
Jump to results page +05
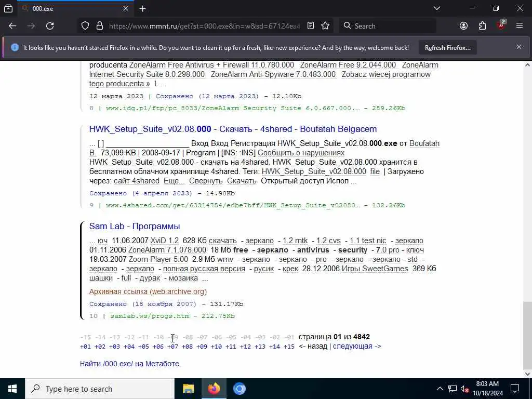point(143,347)
